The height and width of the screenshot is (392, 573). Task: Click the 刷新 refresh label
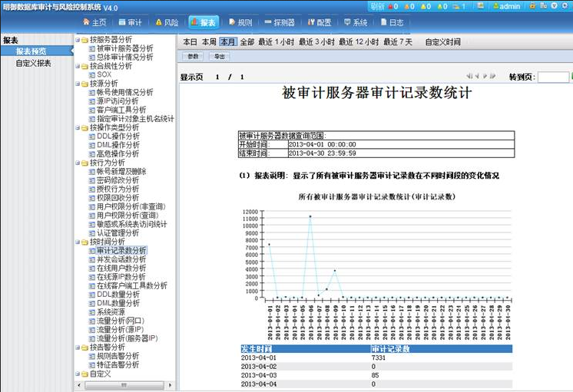(377, 6)
